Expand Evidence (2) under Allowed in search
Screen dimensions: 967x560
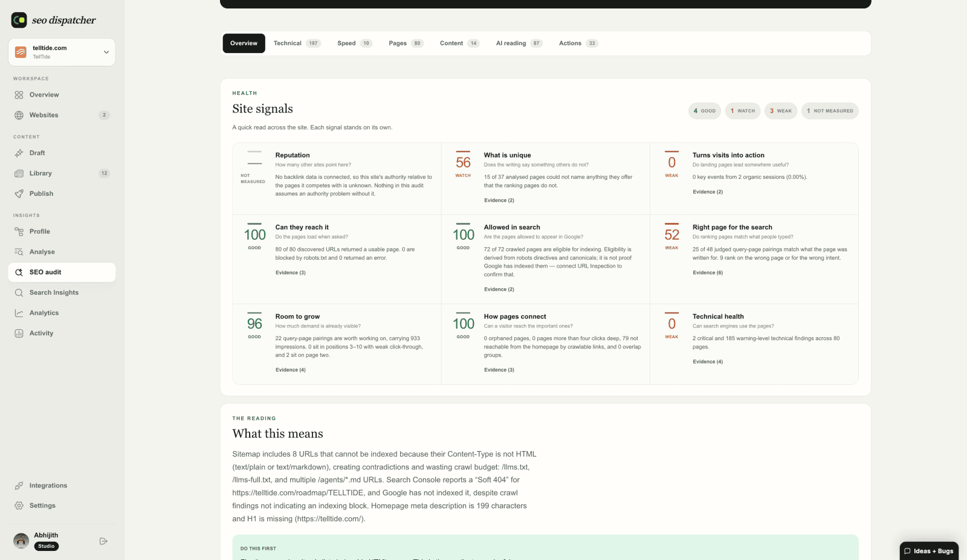499,289
